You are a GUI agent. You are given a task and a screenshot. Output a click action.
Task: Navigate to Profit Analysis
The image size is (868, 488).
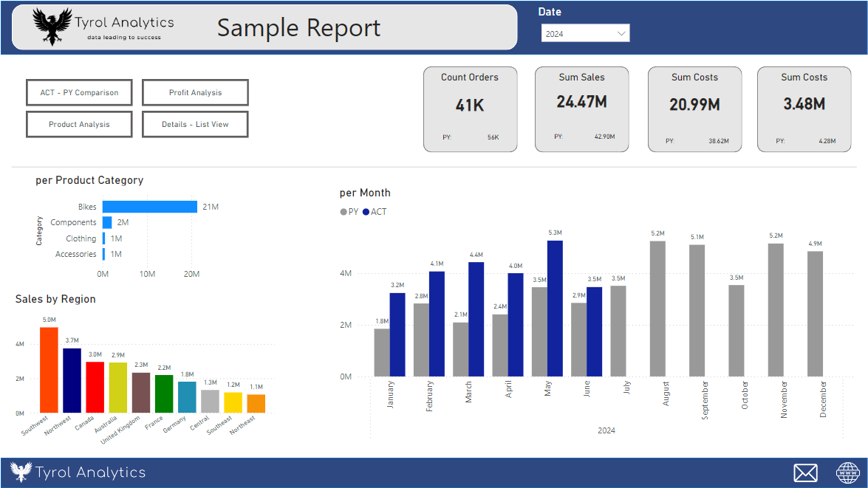pyautogui.click(x=195, y=93)
